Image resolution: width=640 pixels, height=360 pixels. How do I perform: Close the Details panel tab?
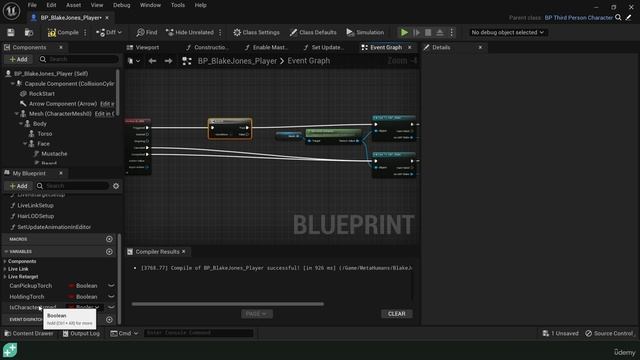(x=480, y=47)
